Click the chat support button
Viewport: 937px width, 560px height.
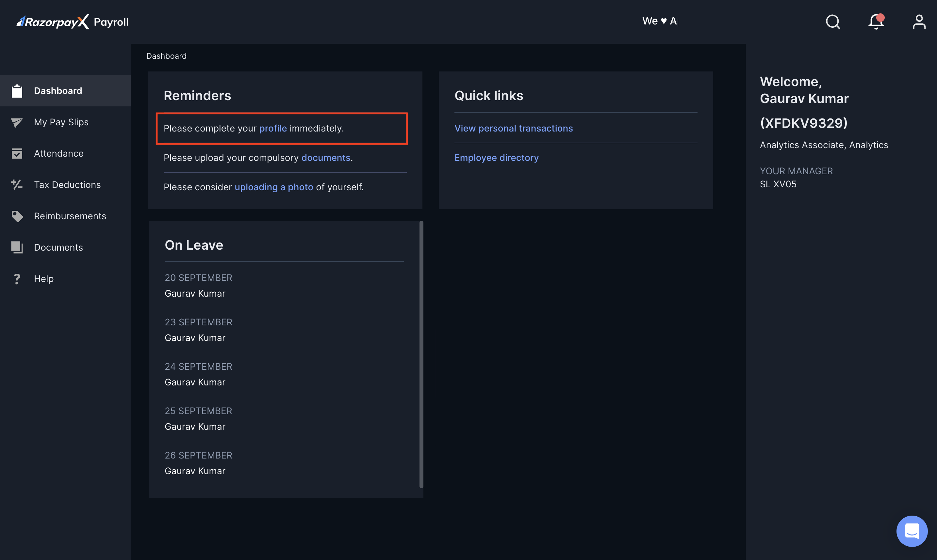tap(910, 531)
